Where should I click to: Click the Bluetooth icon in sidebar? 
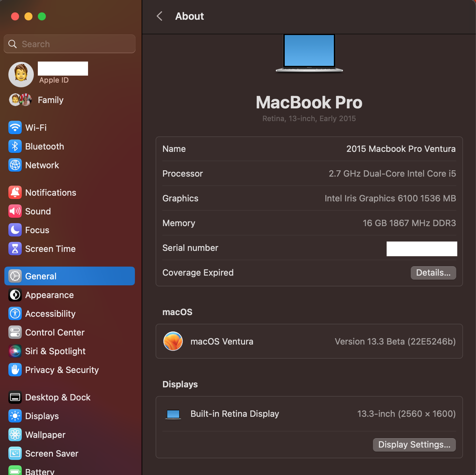[15, 147]
